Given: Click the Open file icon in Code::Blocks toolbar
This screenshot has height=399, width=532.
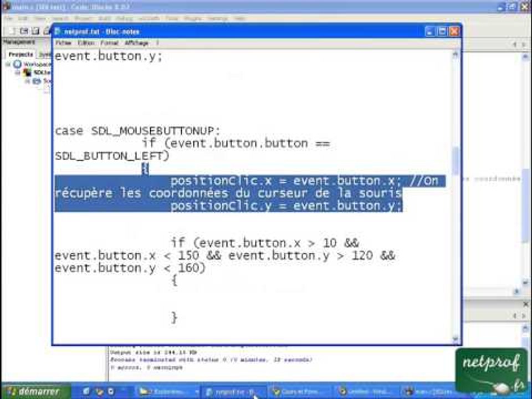Looking at the screenshot, I should (24, 31).
